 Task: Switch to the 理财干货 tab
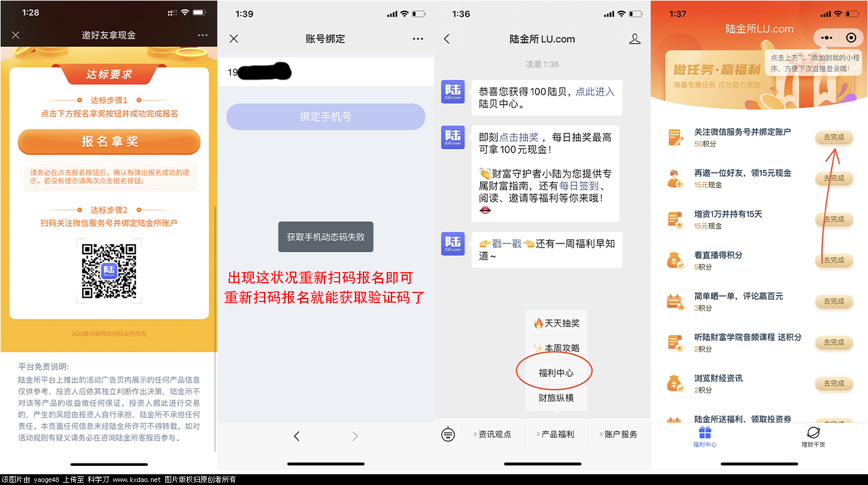pyautogui.click(x=813, y=437)
